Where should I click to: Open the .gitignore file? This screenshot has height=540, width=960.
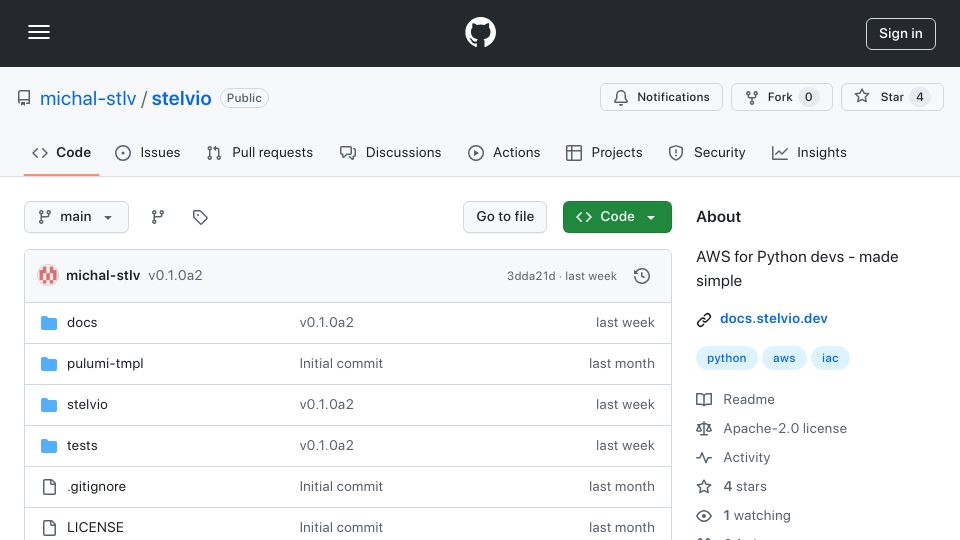point(96,487)
